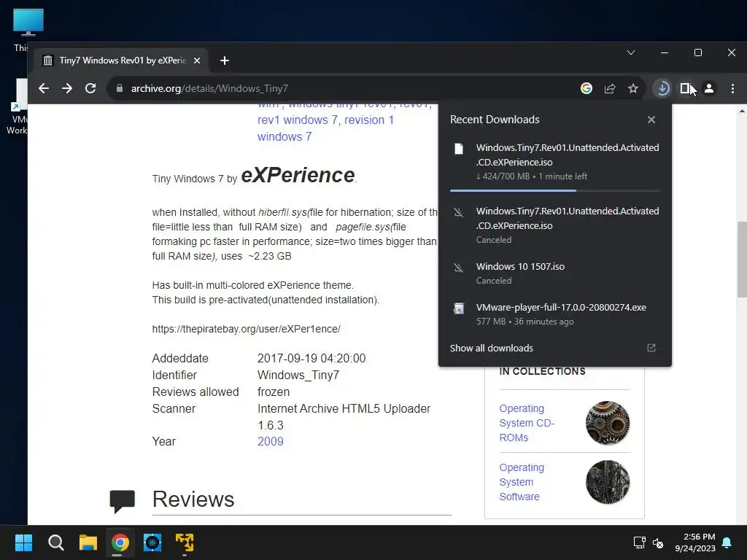Open VMware-player-full-17.0.0-20800274.exe download
This screenshot has height=560, width=747.
[x=555, y=314]
